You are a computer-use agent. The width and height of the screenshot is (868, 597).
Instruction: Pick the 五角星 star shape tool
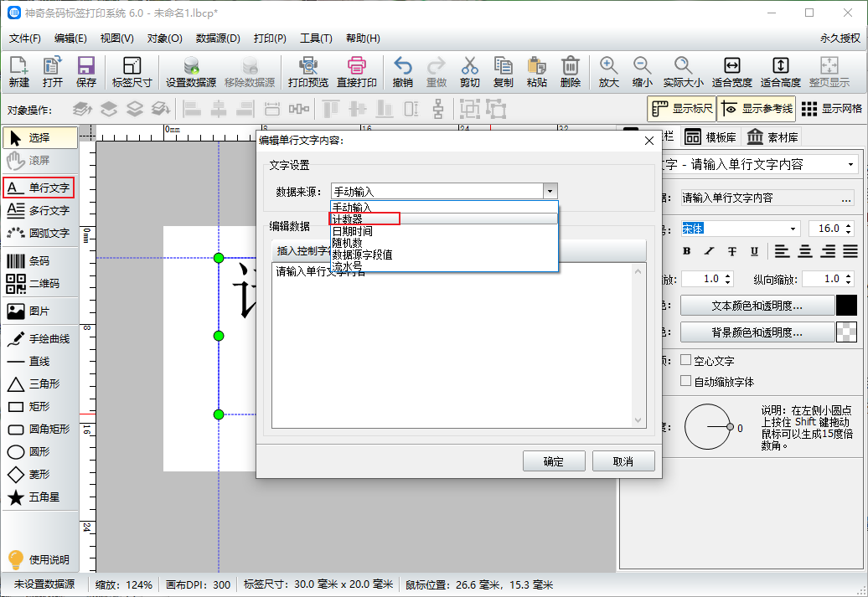[39, 497]
